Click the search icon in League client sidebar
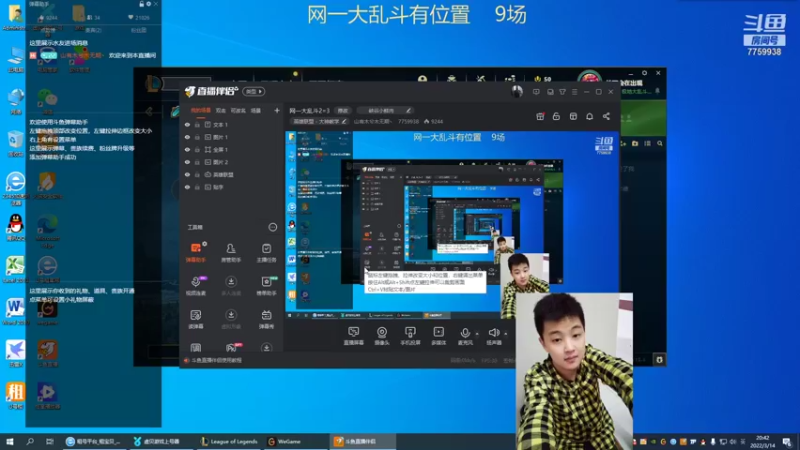 [x=660, y=144]
